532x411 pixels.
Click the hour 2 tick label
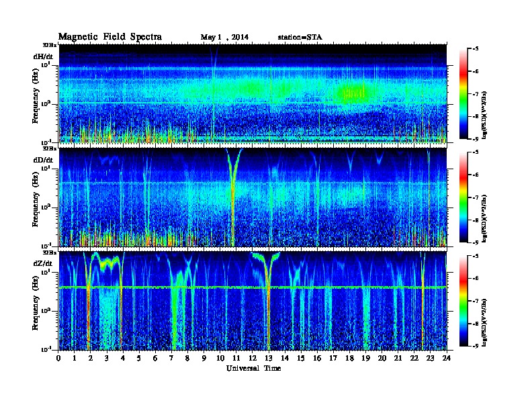click(91, 358)
